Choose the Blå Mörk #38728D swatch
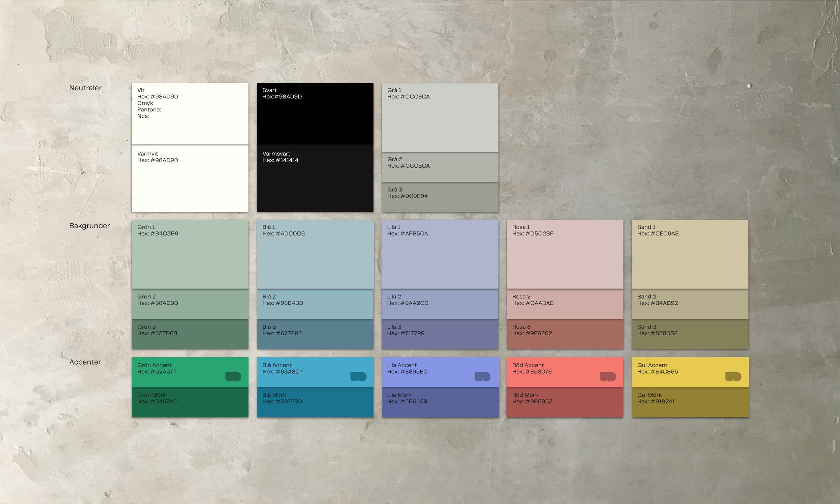 click(315, 403)
